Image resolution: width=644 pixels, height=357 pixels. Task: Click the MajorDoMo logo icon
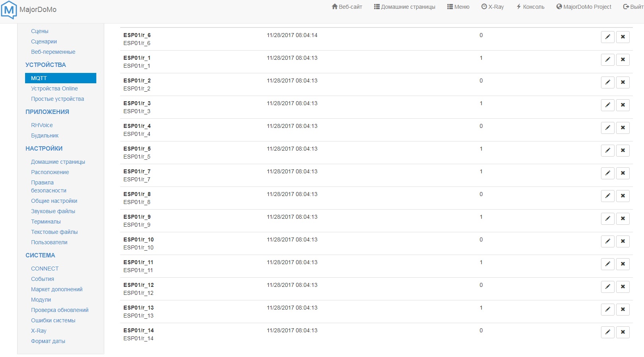[x=9, y=10]
